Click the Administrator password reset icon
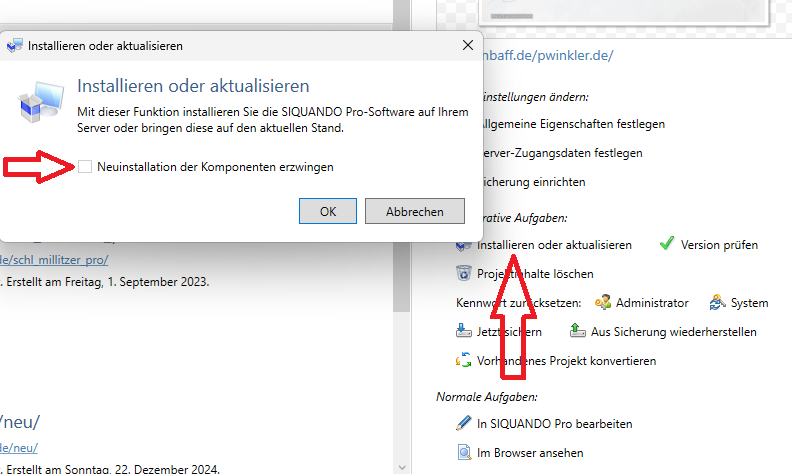The width and height of the screenshot is (792, 474). pyautogui.click(x=603, y=302)
